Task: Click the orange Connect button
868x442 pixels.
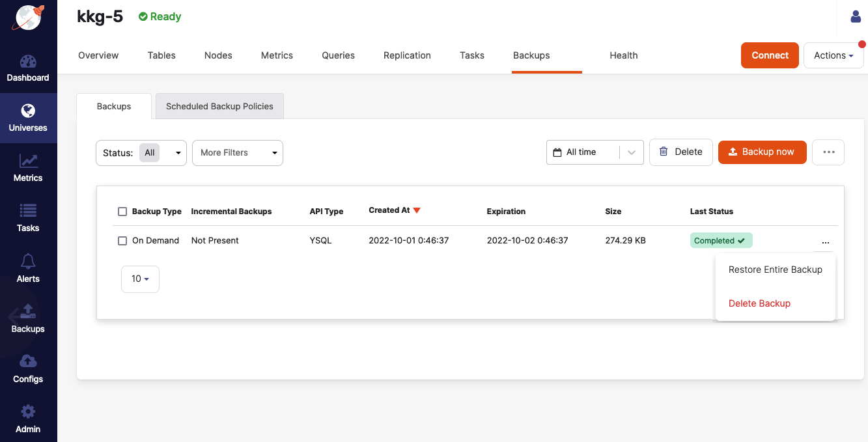Action: pyautogui.click(x=770, y=55)
